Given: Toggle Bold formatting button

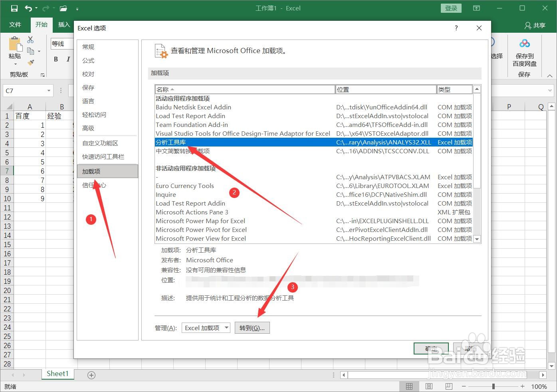Looking at the screenshot, I should (56, 59).
